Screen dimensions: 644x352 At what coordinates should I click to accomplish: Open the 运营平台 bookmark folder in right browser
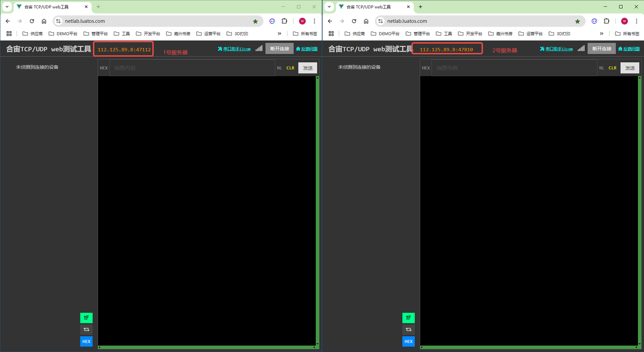pos(530,34)
